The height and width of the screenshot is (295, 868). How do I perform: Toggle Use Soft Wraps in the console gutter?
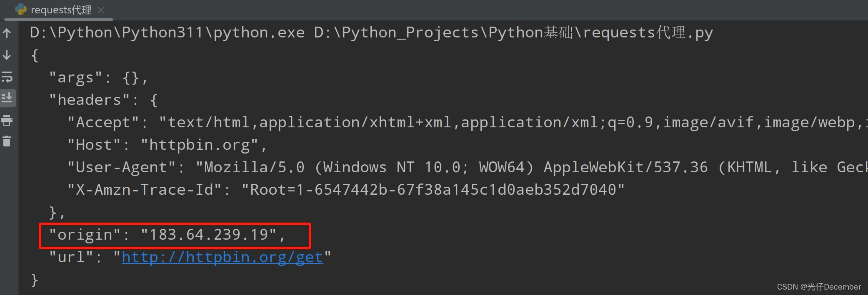[8, 77]
